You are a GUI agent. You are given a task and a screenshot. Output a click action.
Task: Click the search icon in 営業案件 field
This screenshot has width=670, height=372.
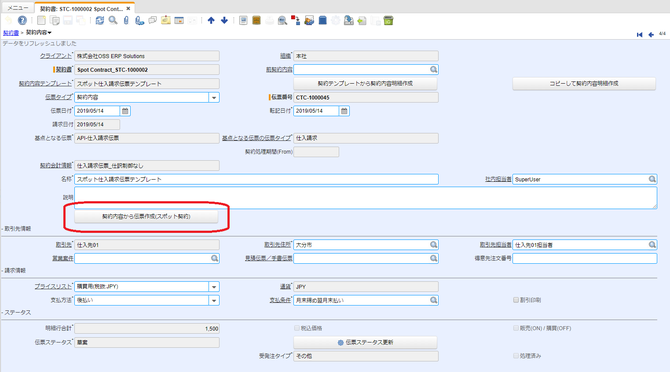point(215,258)
